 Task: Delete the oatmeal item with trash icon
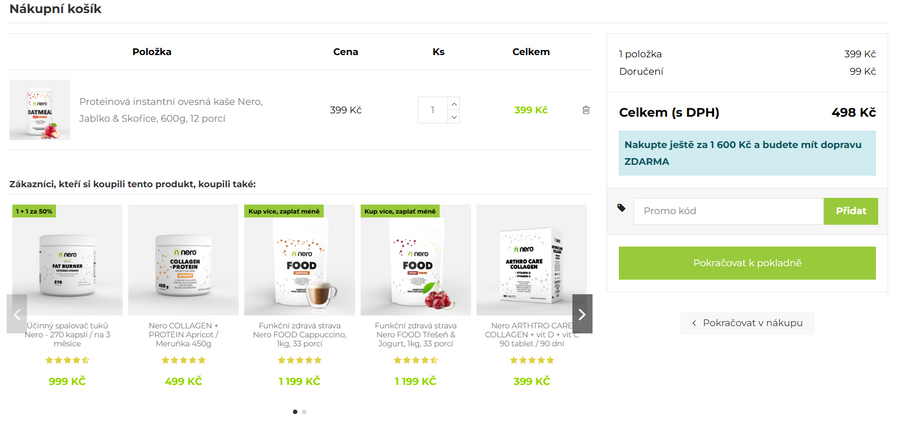pyautogui.click(x=586, y=110)
